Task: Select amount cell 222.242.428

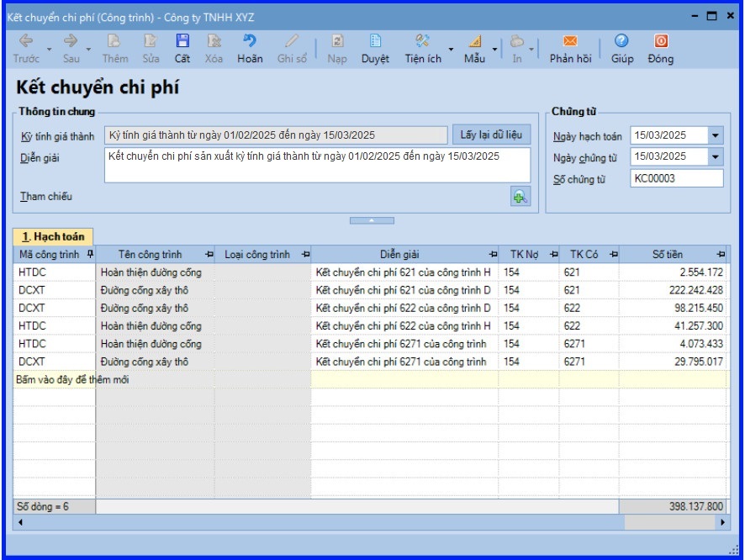Action: (673, 290)
